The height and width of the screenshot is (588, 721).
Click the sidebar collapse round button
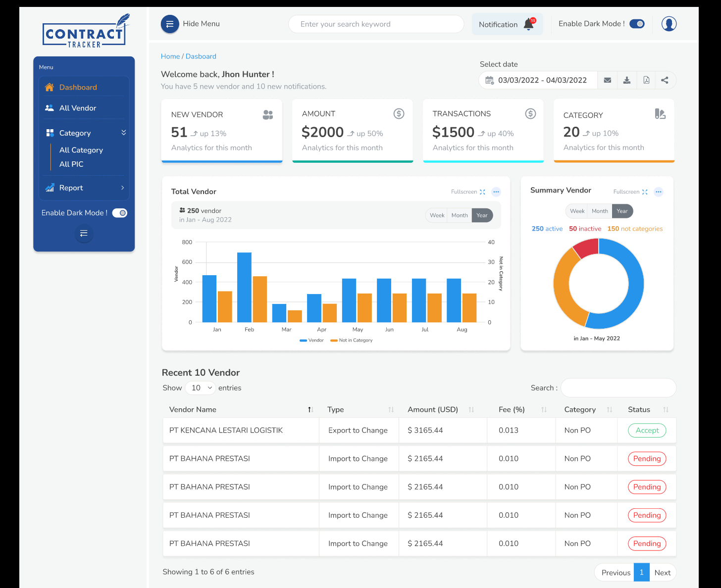84,234
